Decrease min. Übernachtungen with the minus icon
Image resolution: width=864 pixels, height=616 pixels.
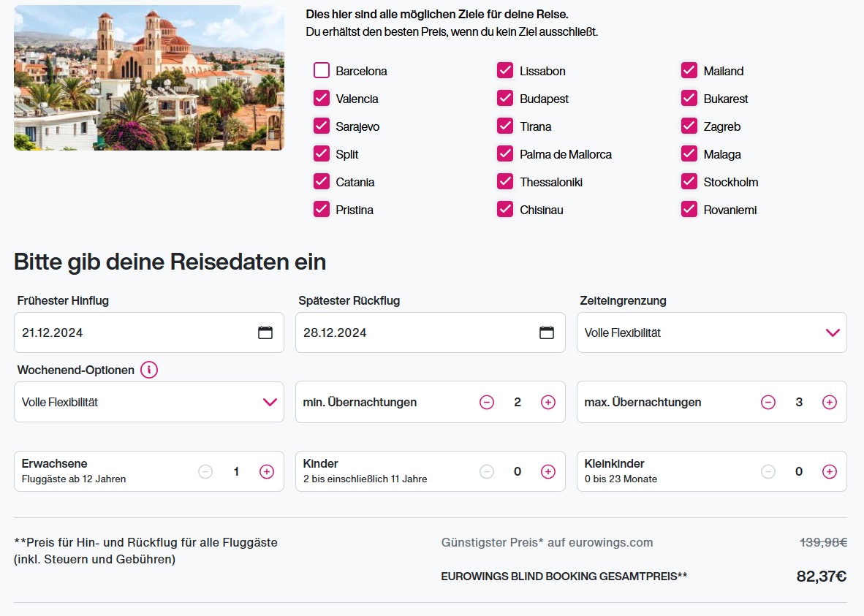(x=487, y=402)
